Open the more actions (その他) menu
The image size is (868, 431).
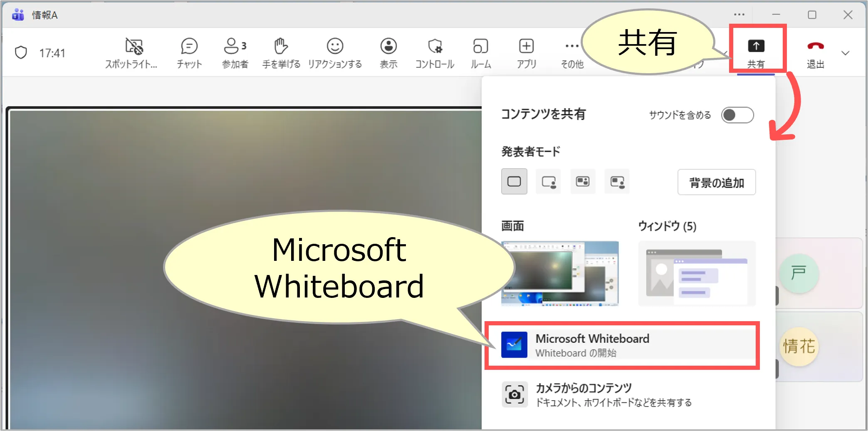click(572, 52)
